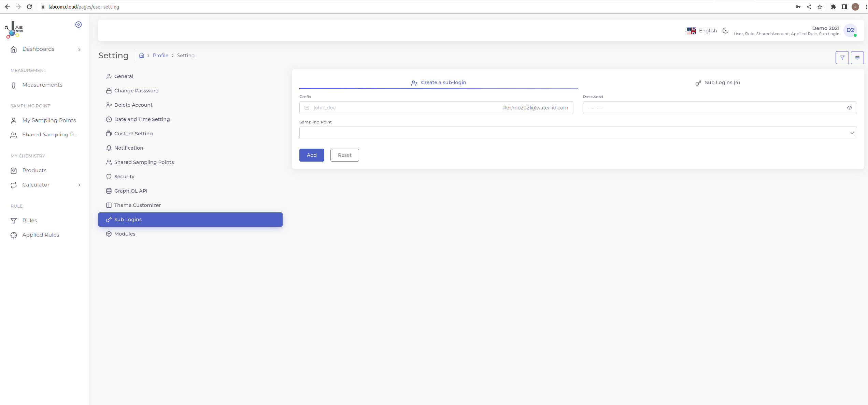Open the hamburger menu button
868x405 pixels.
tap(857, 58)
